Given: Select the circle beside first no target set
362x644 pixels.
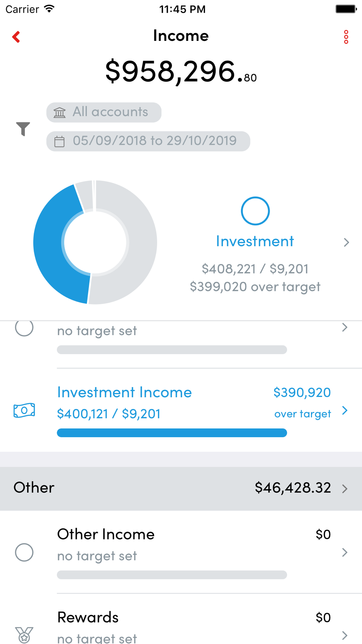Looking at the screenshot, I should tap(24, 327).
